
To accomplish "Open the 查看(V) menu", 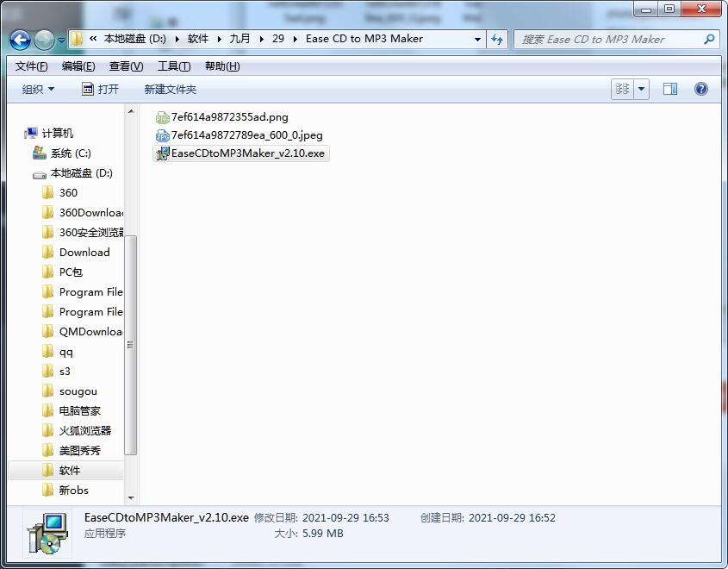I will [x=126, y=66].
